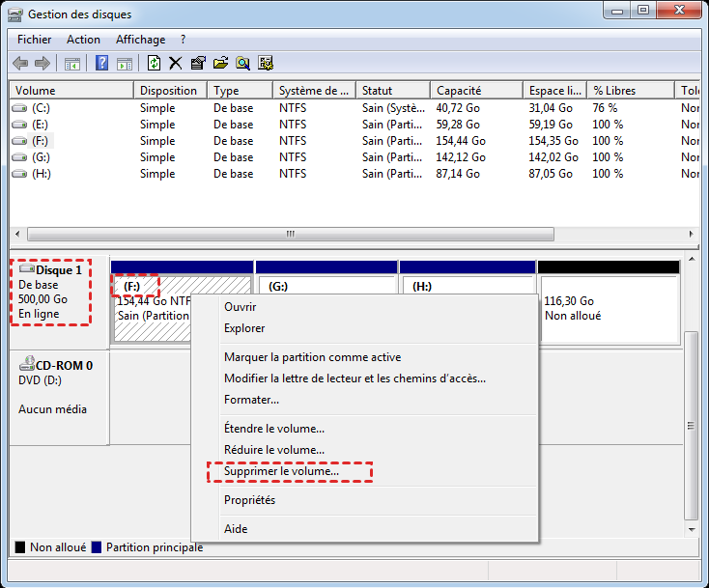Open Propriétés from the context menu
This screenshot has height=588, width=709.
tap(365, 500)
